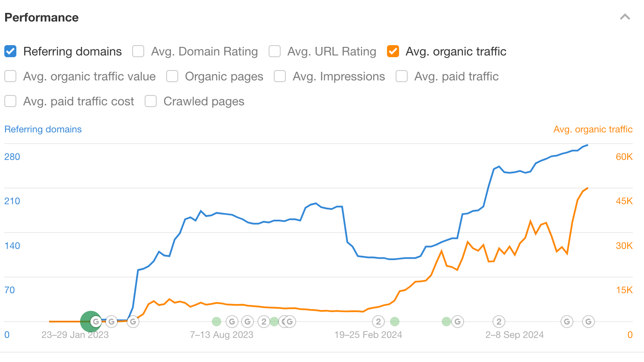Click the "2" marker near 19–25 Feb 2024
The width and height of the screenshot is (644, 362).
click(378, 321)
